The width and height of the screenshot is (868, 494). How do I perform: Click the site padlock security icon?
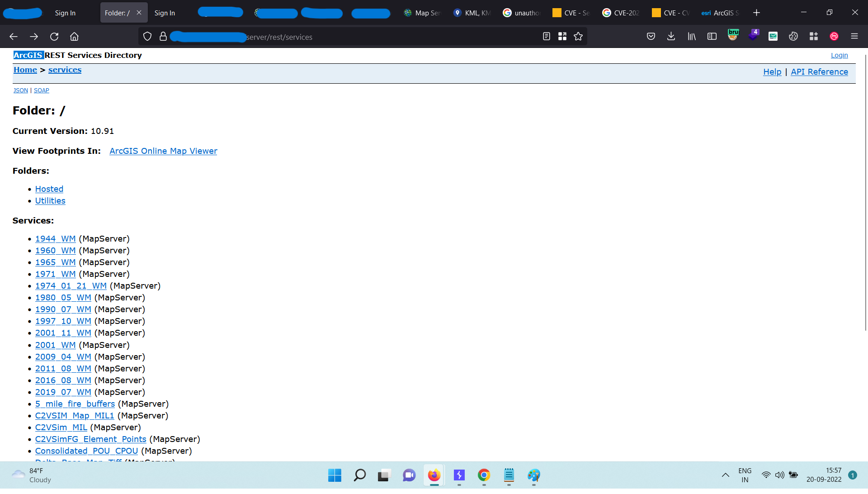pos(163,37)
